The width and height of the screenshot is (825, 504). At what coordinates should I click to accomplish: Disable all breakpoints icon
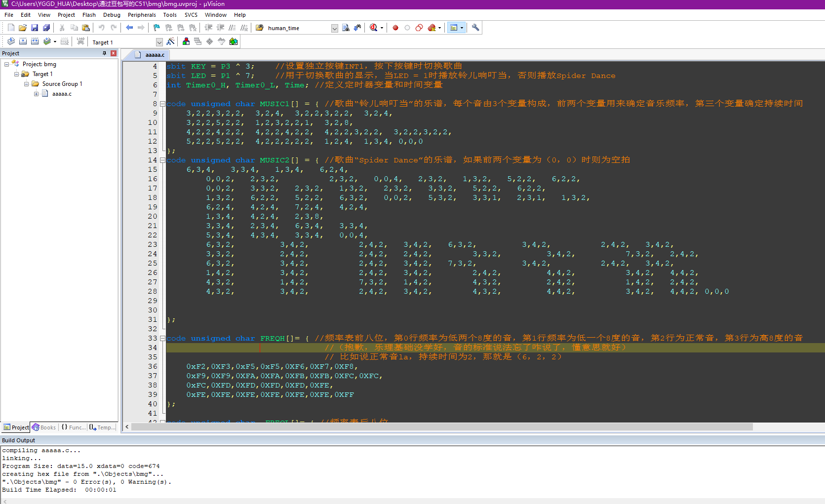[x=419, y=28]
